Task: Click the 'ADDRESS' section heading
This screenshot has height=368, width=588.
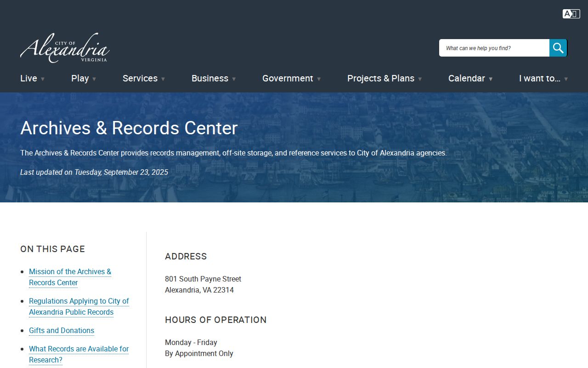Action: [186, 256]
